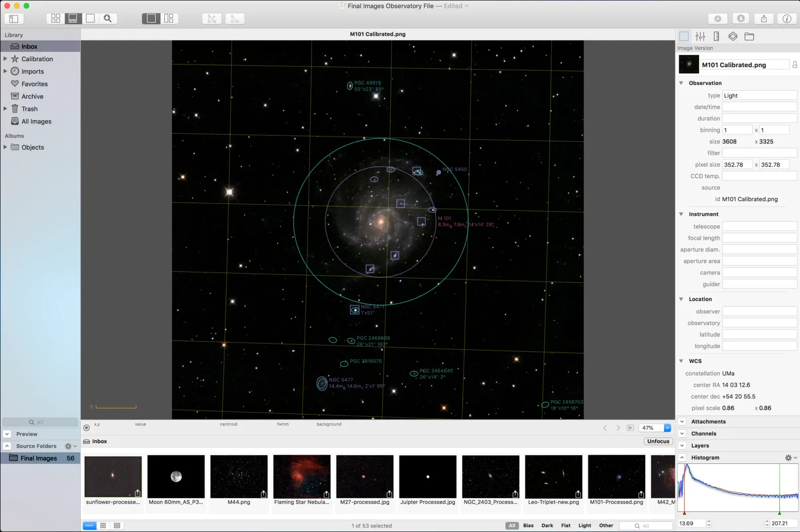Expand the Attachments section
Image resolution: width=800 pixels, height=532 pixels.
682,422
